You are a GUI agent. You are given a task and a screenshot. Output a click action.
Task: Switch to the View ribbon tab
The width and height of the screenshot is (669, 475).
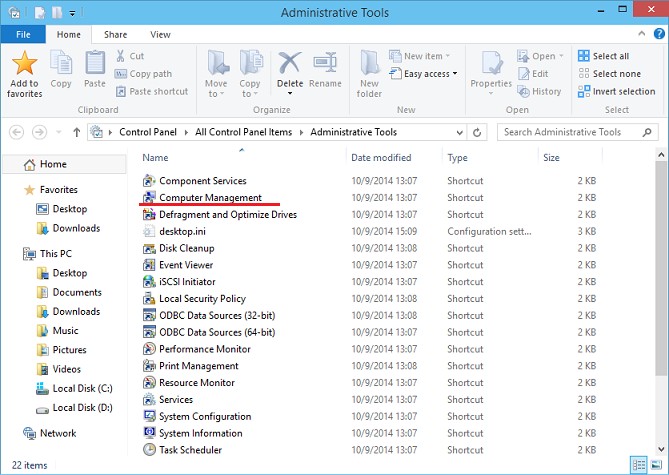[x=160, y=34]
